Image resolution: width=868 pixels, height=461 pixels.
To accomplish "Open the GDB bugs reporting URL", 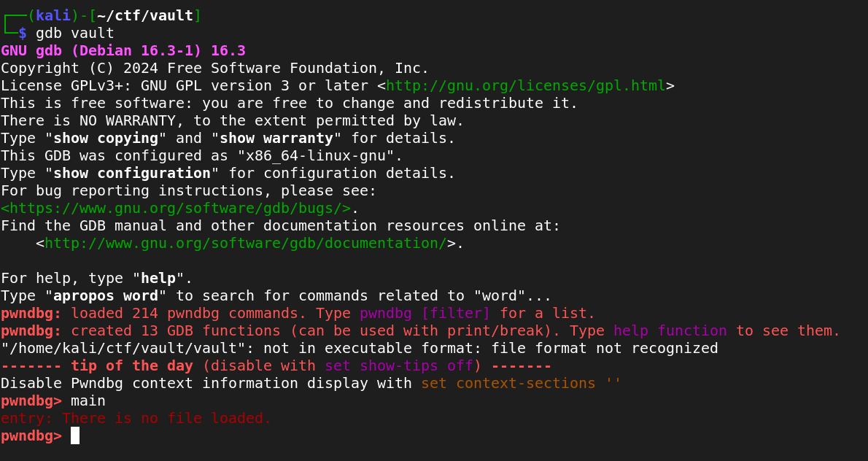I will point(176,208).
